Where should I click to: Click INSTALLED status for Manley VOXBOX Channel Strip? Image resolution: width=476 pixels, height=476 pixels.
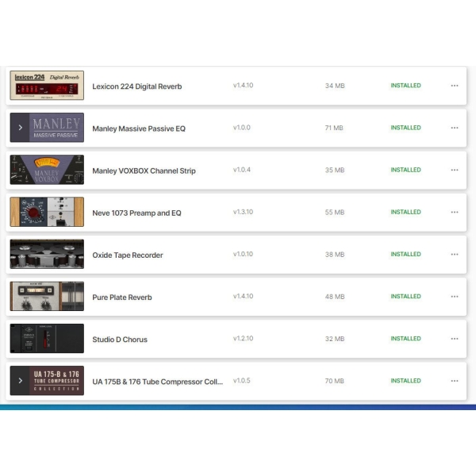405,170
